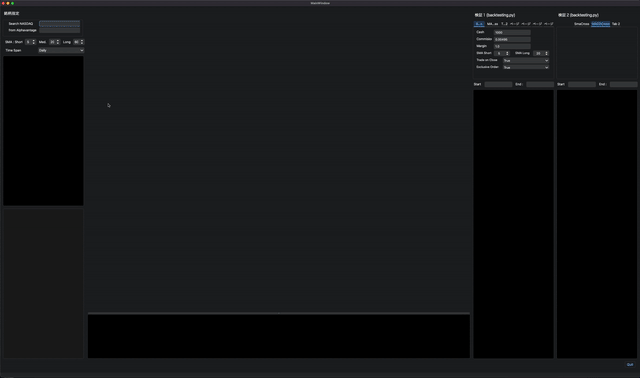Switch to the SmaCross tab
This screenshot has height=378, width=640.
[x=582, y=24]
